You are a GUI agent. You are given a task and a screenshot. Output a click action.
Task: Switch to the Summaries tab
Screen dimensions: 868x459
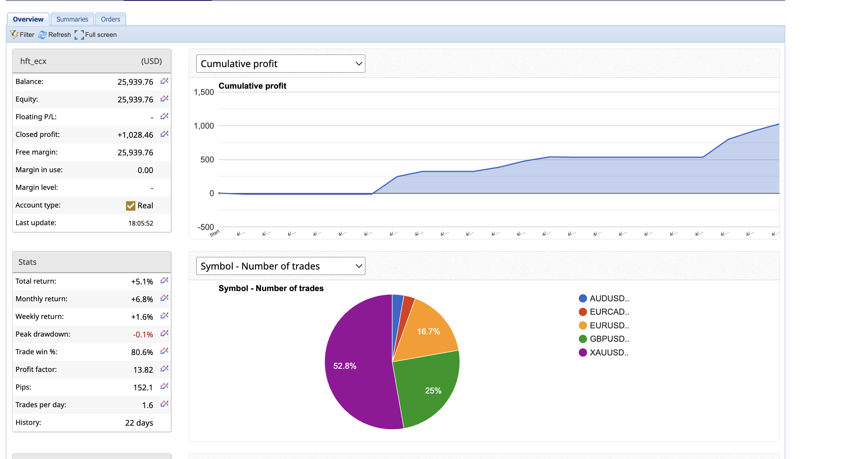point(72,19)
